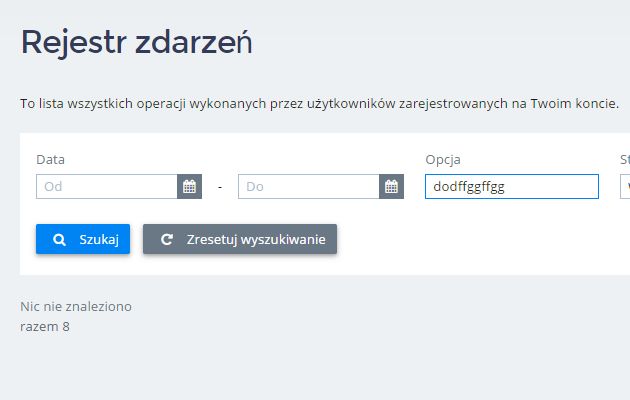Focus the Do date input field

tap(309, 186)
